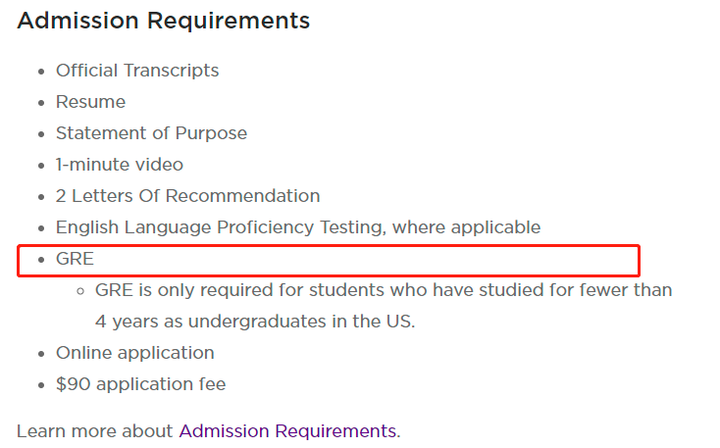Click the bullet beside Resume
The height and width of the screenshot is (448, 720).
(42, 103)
